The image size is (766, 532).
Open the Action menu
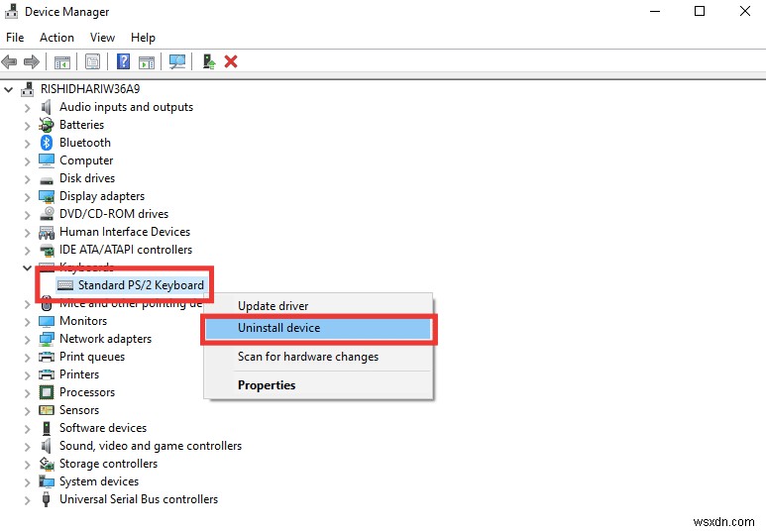[56, 38]
